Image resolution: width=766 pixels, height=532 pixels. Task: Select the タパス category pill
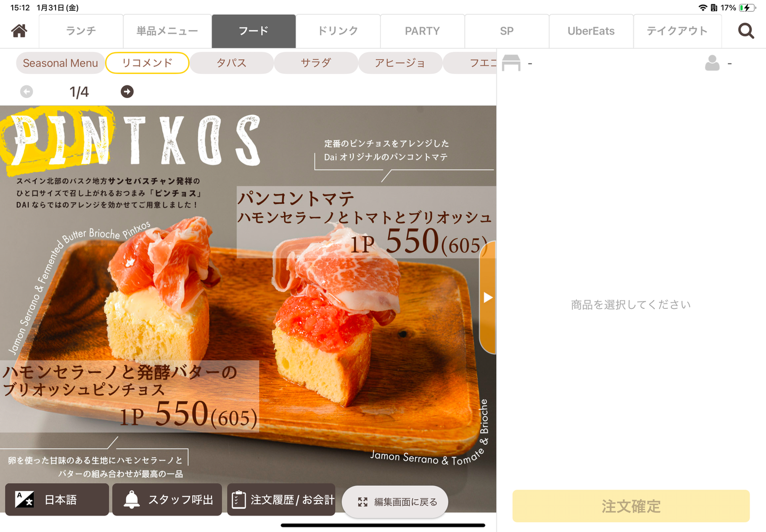tap(232, 63)
